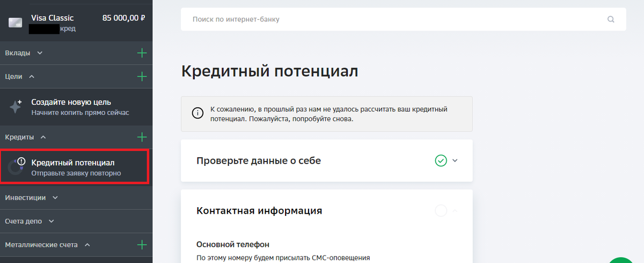Expand the Инвестиции section chevron
This screenshot has height=263, width=644.
tap(55, 198)
